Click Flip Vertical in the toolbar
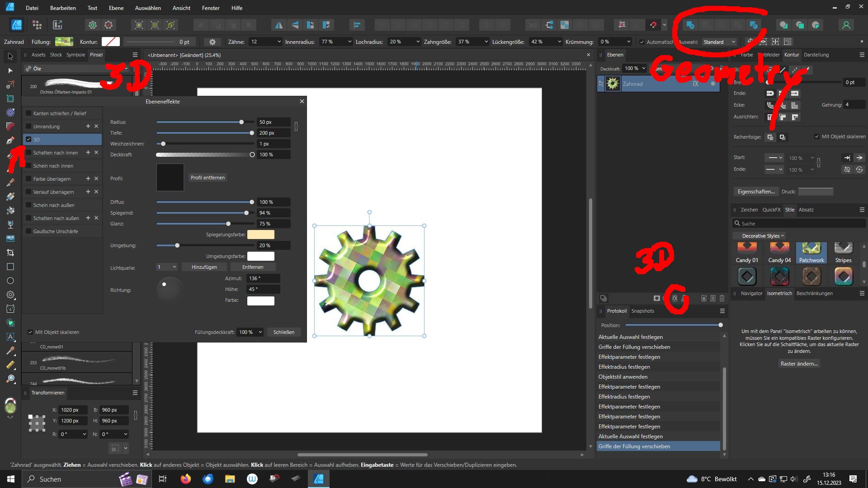This screenshot has height=488, width=868. [295, 25]
